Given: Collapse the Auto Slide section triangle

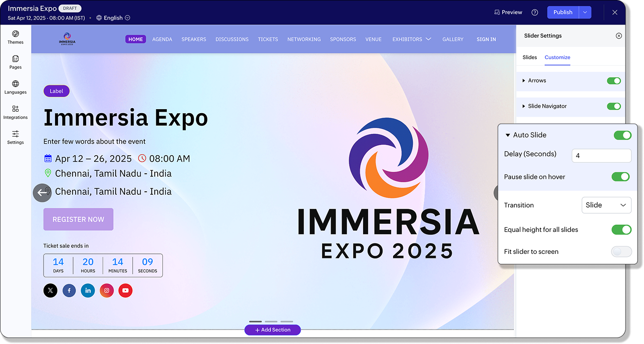Looking at the screenshot, I should point(508,135).
